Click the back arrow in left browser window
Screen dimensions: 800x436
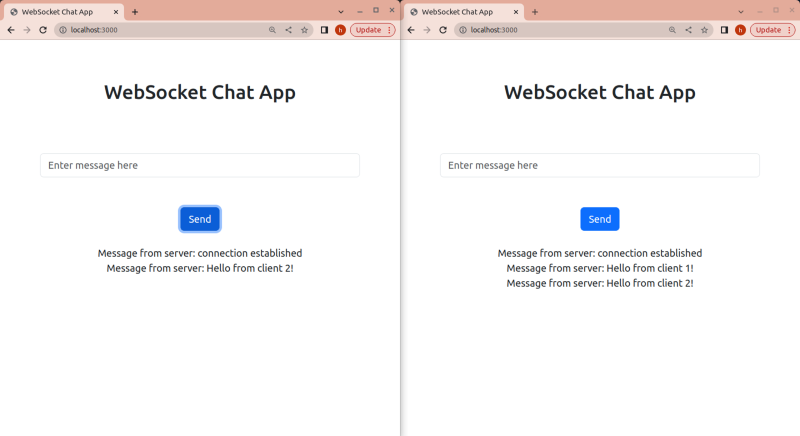[11, 30]
